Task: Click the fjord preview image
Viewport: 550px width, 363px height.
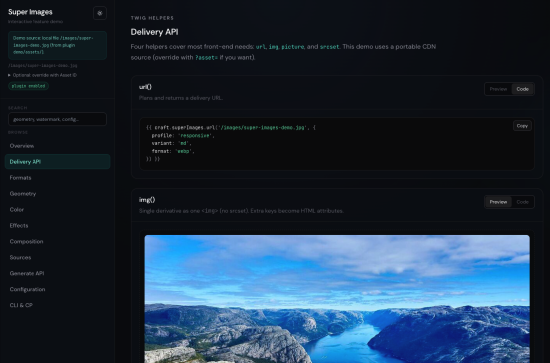Action: pos(337,299)
